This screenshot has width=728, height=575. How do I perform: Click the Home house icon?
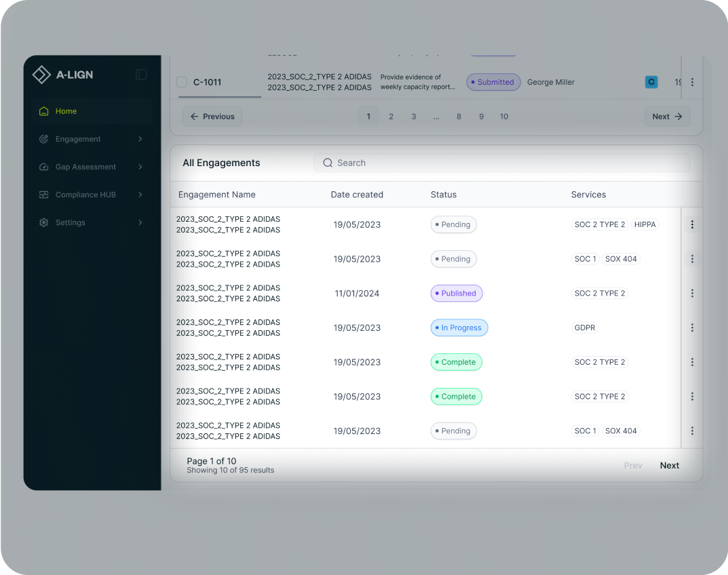(x=43, y=111)
